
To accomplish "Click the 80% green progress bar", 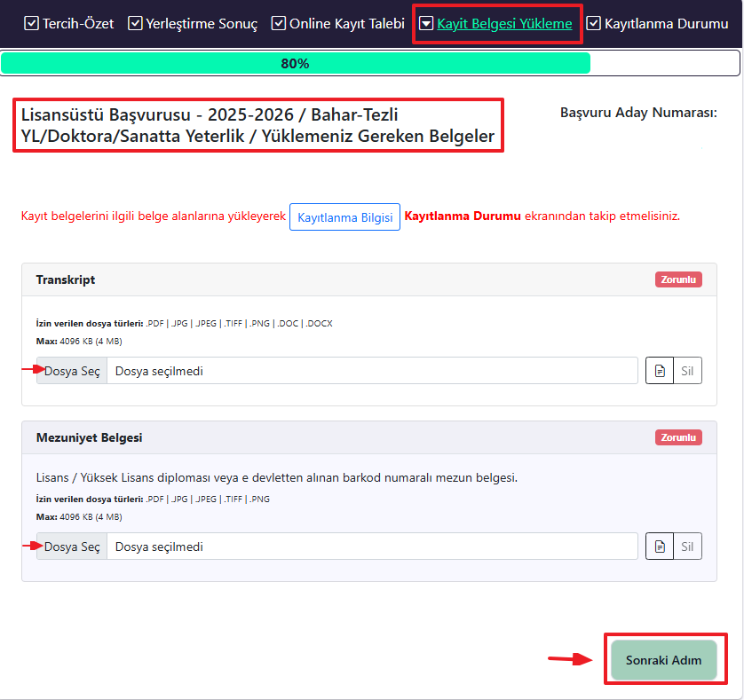I will coord(295,64).
